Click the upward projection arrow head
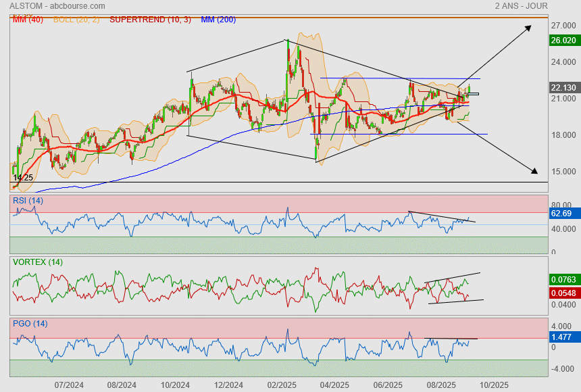Viewport: 581px width, 392px height. pos(528,28)
